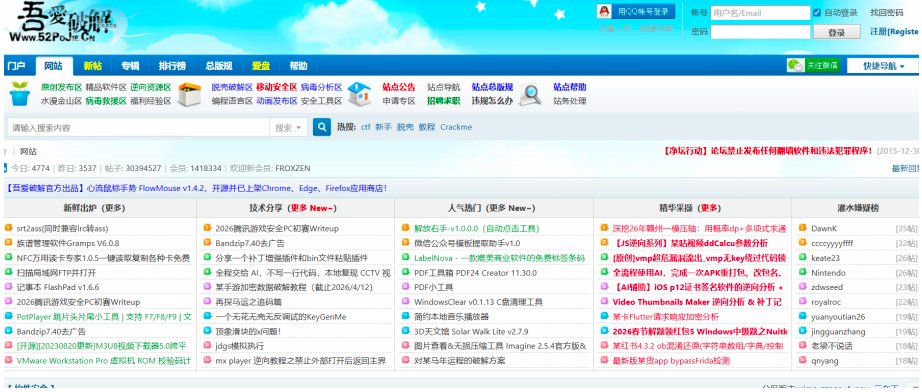Click the magnifying glass help icon

click(531, 94)
